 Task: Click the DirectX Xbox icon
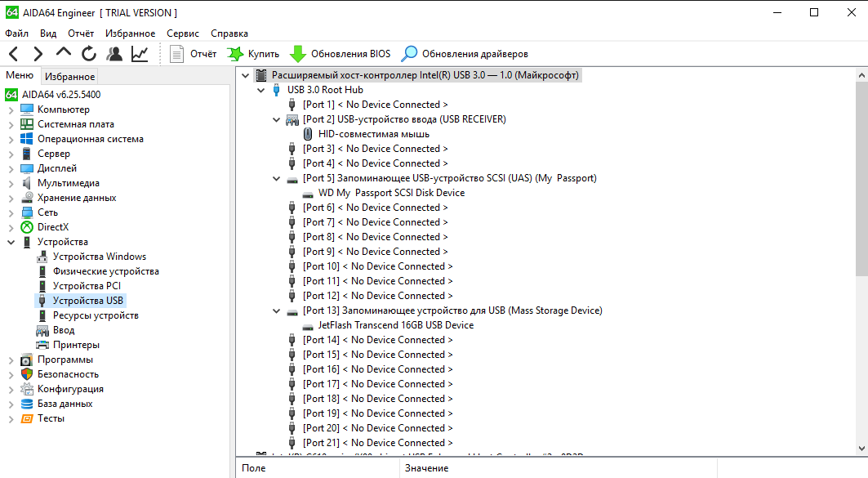click(27, 227)
